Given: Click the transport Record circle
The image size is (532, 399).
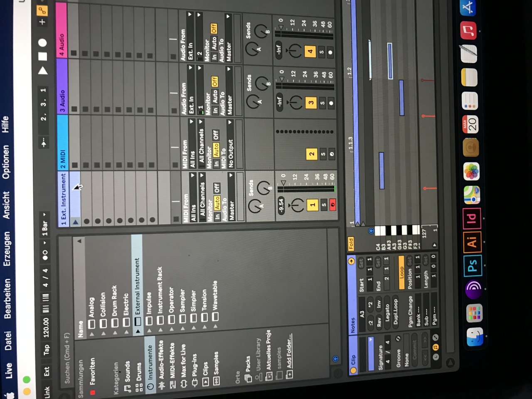Looking at the screenshot, I should (x=42, y=42).
